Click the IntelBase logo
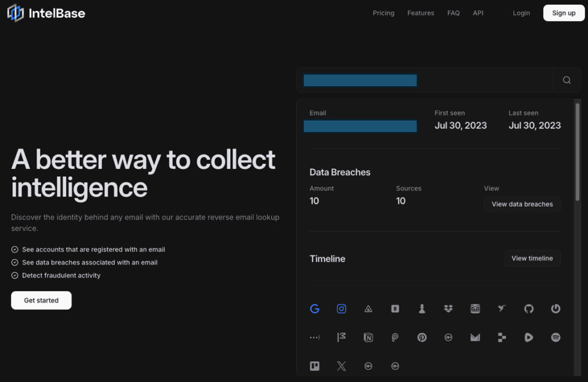588x382 pixels. coord(46,13)
